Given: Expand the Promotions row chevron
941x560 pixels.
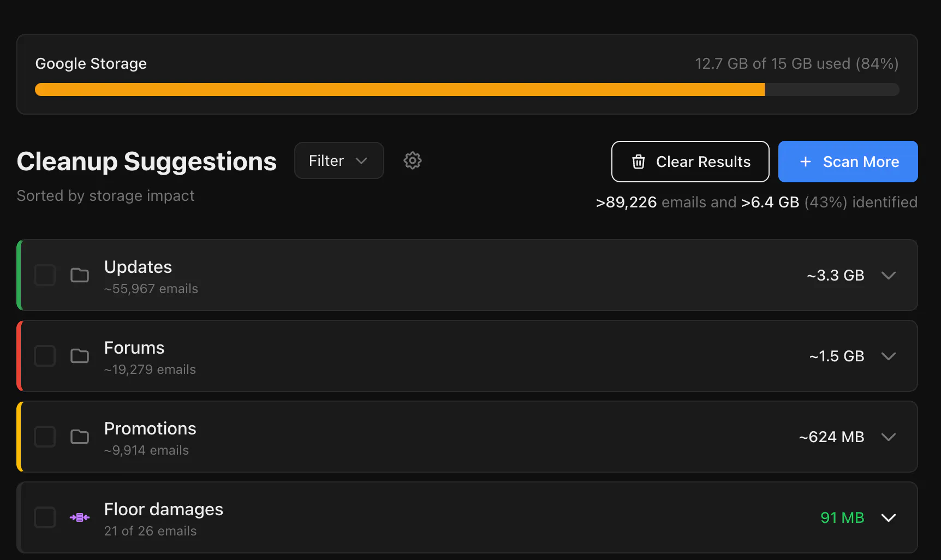Looking at the screenshot, I should pos(889,437).
